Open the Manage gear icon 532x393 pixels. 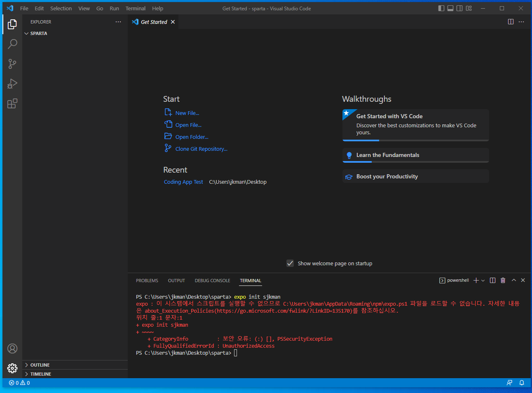pos(12,368)
